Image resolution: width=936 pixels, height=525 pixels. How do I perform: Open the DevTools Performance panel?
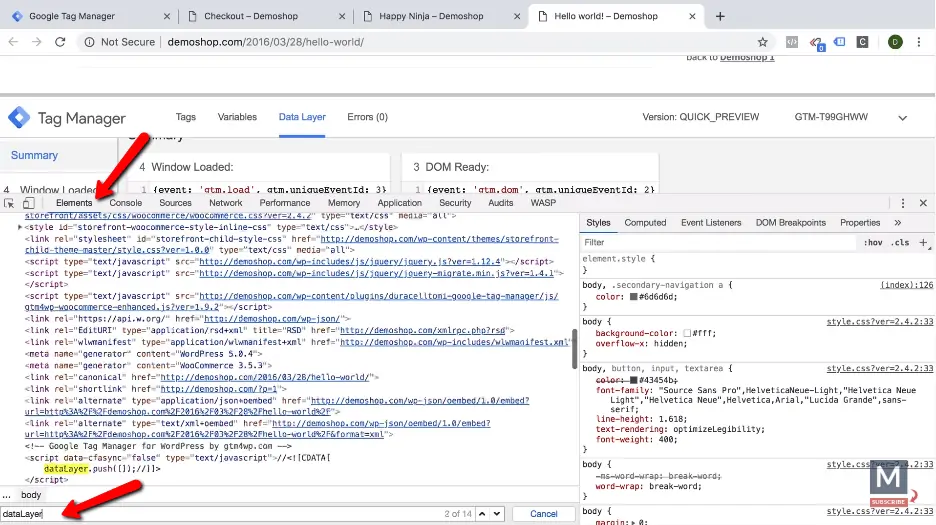pyautogui.click(x=285, y=203)
